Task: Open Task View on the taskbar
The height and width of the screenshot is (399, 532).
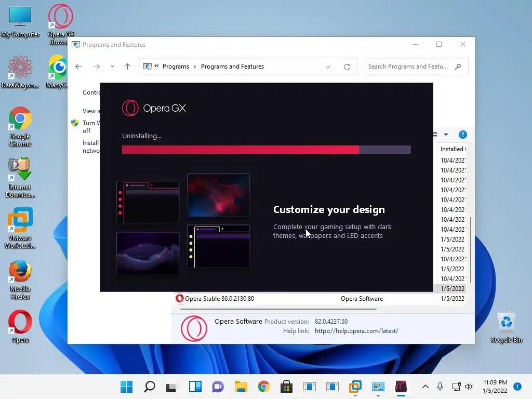Action: click(172, 387)
